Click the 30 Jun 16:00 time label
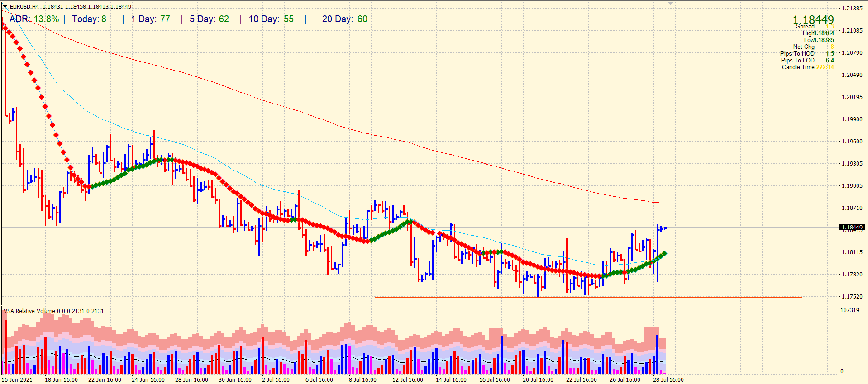Image resolution: width=868 pixels, height=384 pixels. click(x=235, y=380)
